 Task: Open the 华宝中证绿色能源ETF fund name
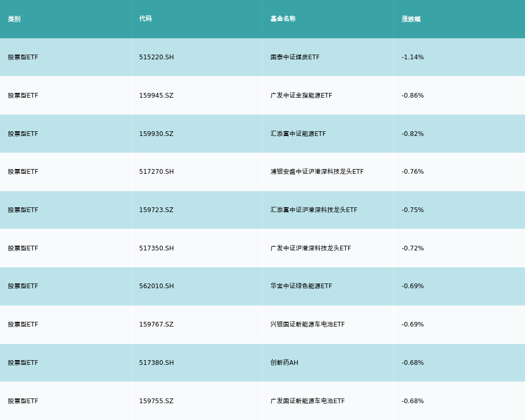301,286
